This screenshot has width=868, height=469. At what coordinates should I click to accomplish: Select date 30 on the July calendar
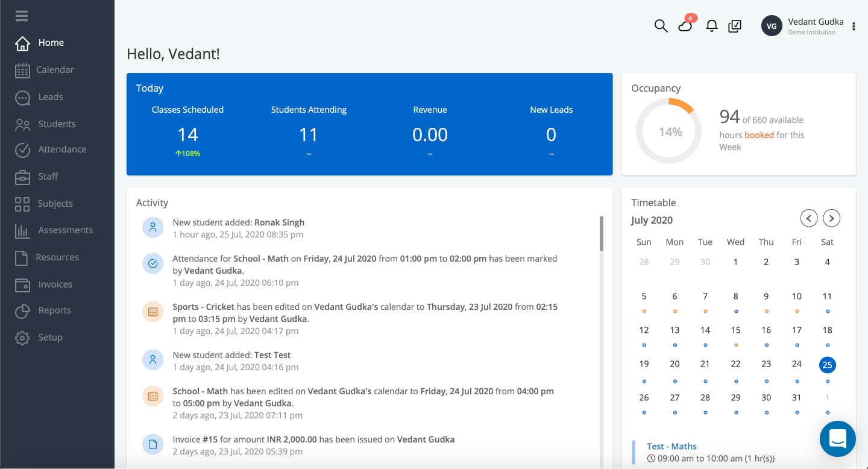coord(766,397)
